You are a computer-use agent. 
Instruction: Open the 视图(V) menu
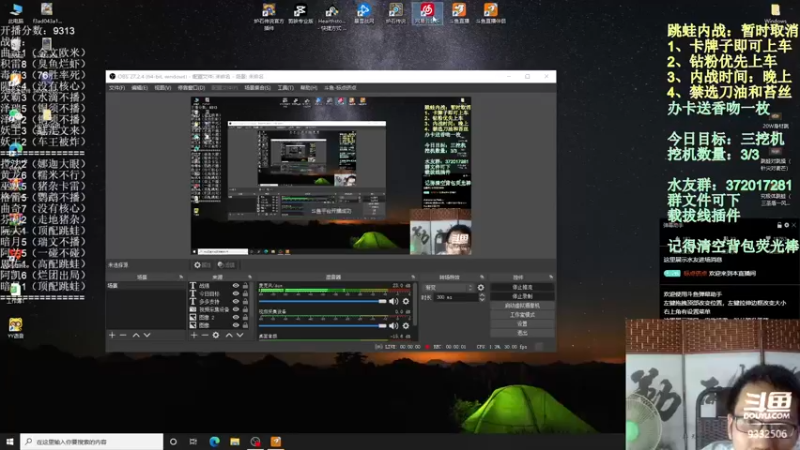pyautogui.click(x=163, y=88)
